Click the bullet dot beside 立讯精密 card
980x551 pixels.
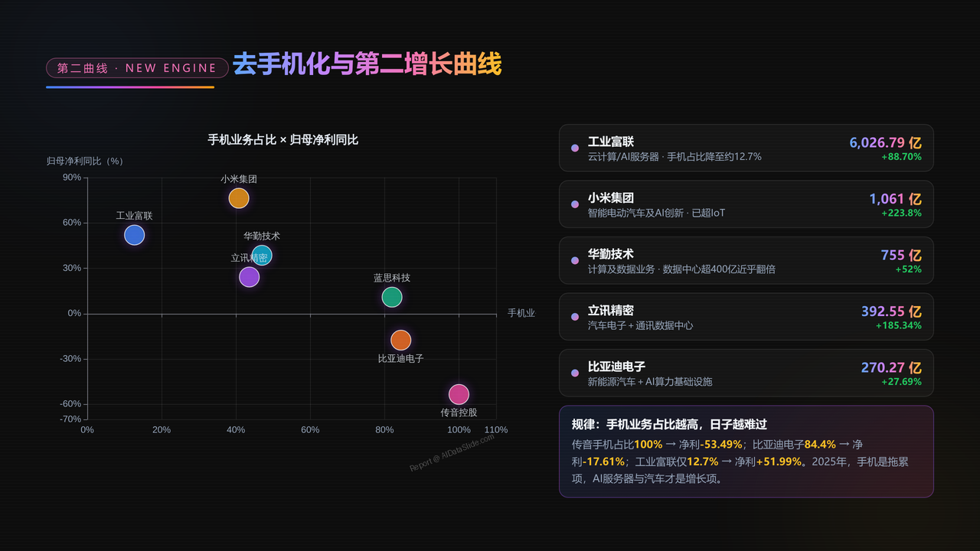click(x=575, y=317)
